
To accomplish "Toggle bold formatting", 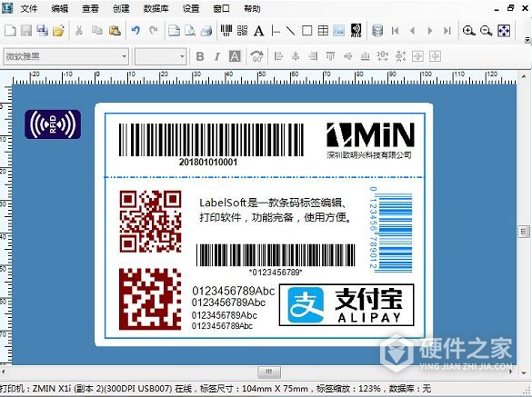I will (200, 56).
